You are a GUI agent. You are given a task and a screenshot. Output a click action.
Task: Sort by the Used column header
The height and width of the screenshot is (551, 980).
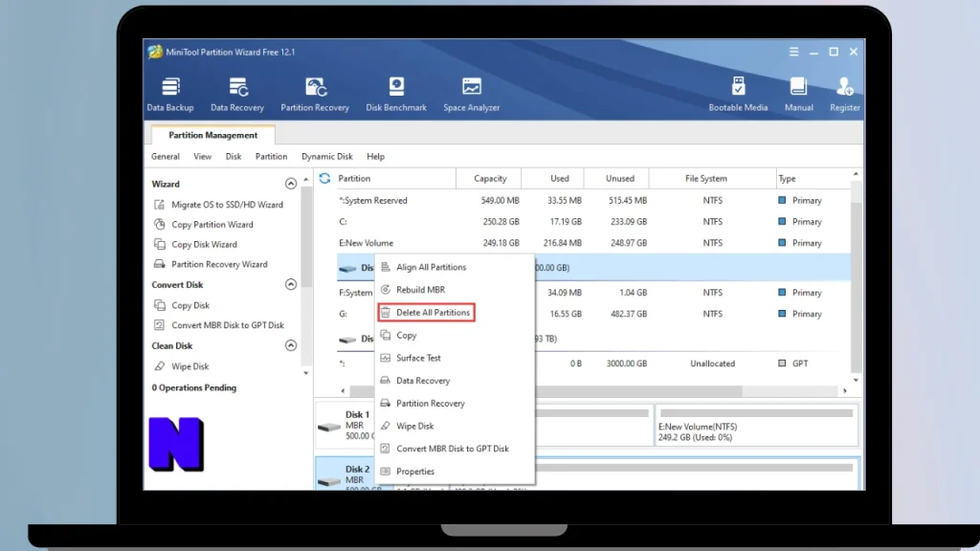point(553,178)
